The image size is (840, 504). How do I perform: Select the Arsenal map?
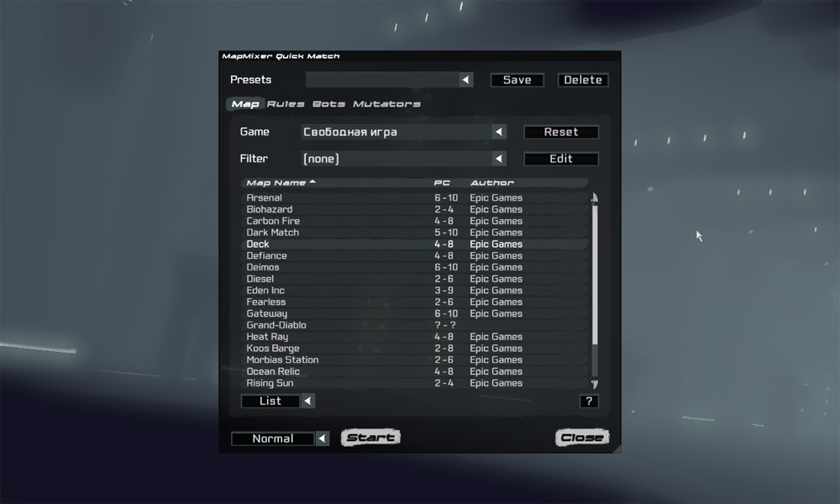click(x=415, y=197)
